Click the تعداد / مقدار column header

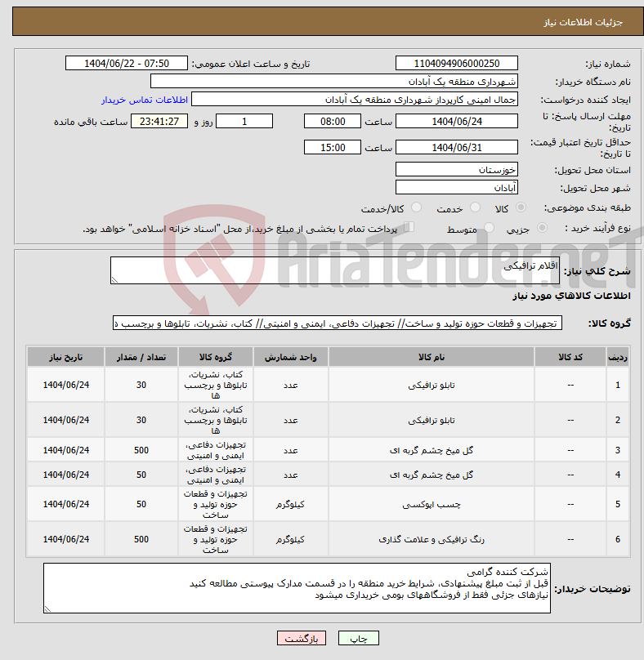tap(141, 357)
